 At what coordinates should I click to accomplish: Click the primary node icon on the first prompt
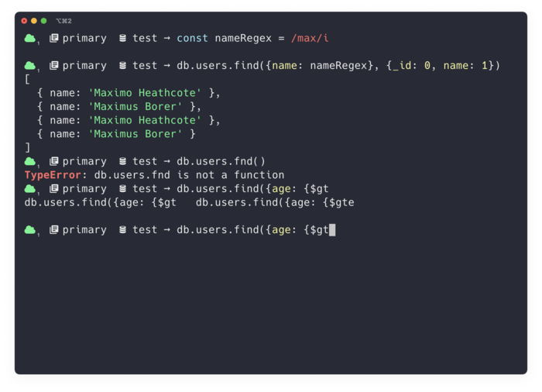(54, 38)
